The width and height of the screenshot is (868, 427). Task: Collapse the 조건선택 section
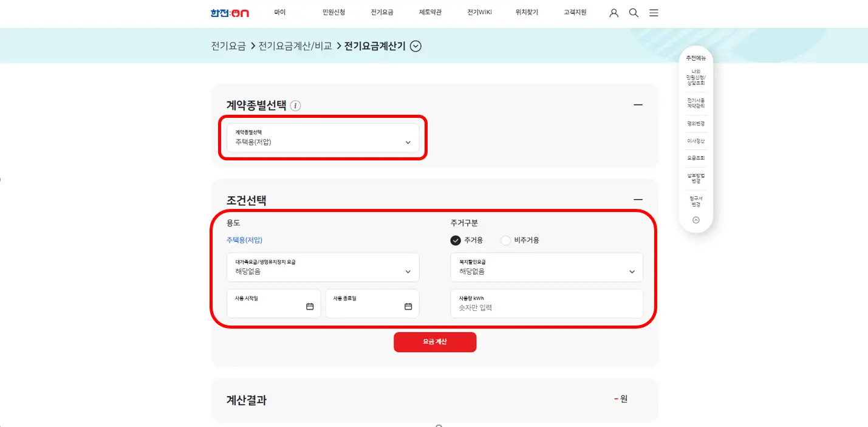click(x=638, y=199)
